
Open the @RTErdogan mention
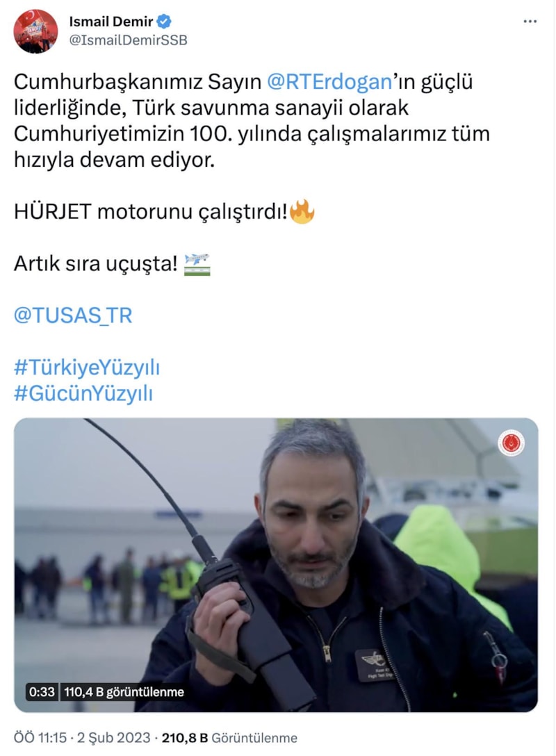pos(329,82)
